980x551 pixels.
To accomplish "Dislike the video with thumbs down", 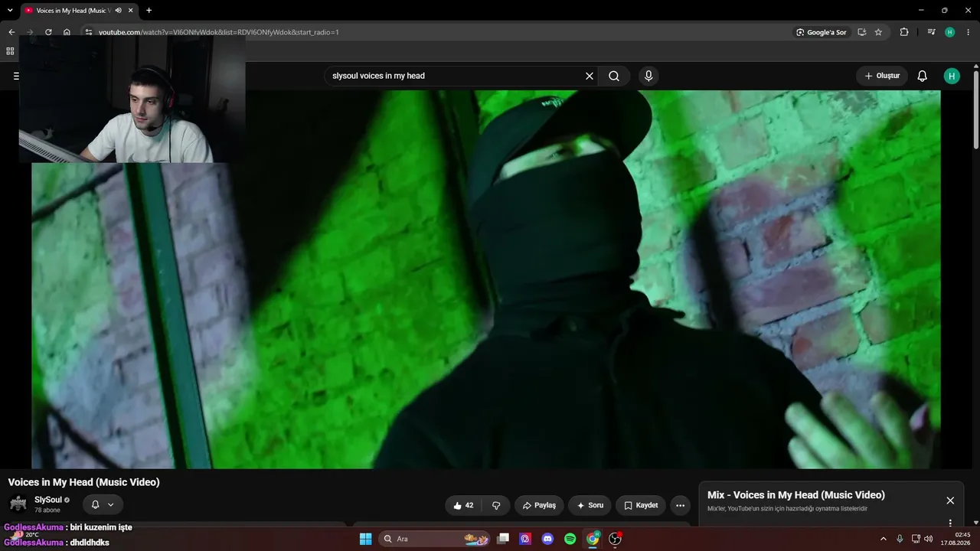I will pos(496,505).
